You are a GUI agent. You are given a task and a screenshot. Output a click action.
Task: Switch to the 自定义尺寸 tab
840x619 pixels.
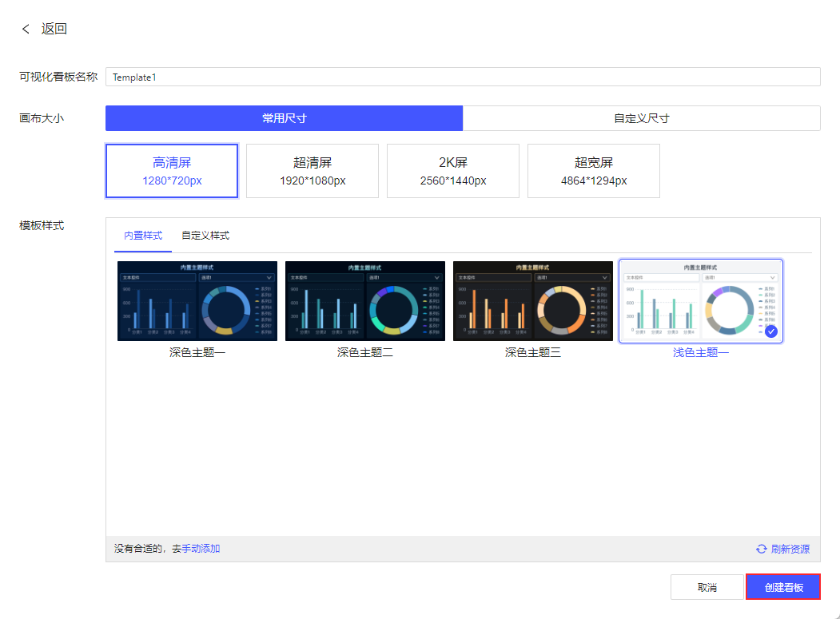[642, 117]
